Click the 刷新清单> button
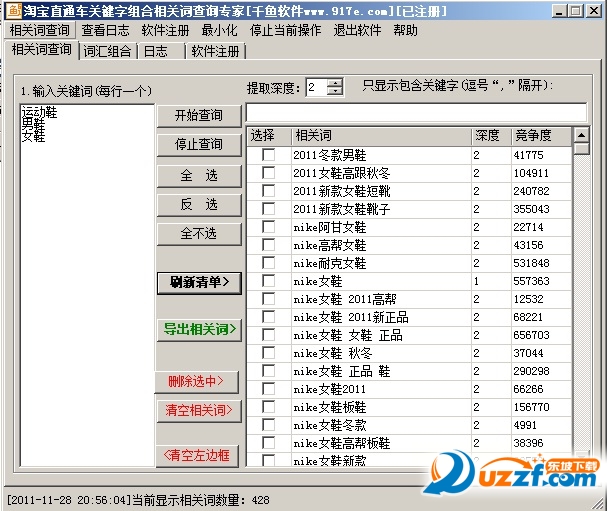The image size is (607, 511). (x=199, y=283)
